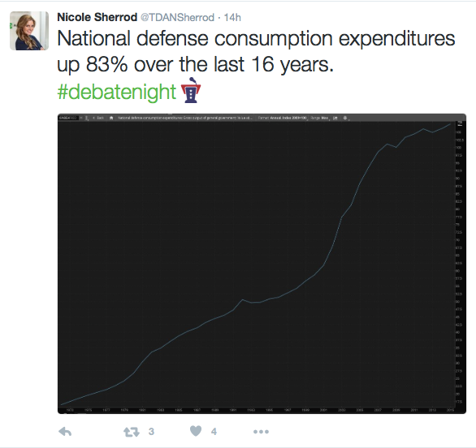Expand the Format Annual Index dropdown

pos(283,118)
